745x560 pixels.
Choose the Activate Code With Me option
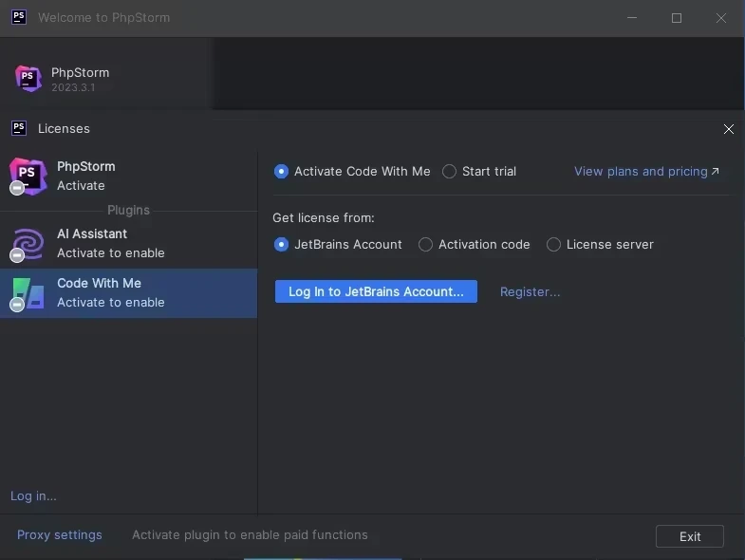click(x=281, y=172)
